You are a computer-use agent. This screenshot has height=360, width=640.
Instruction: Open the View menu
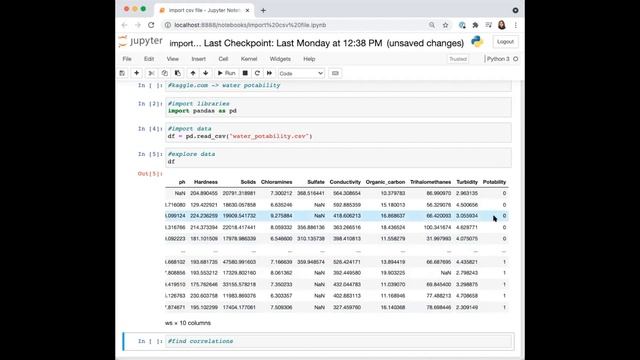click(x=173, y=59)
